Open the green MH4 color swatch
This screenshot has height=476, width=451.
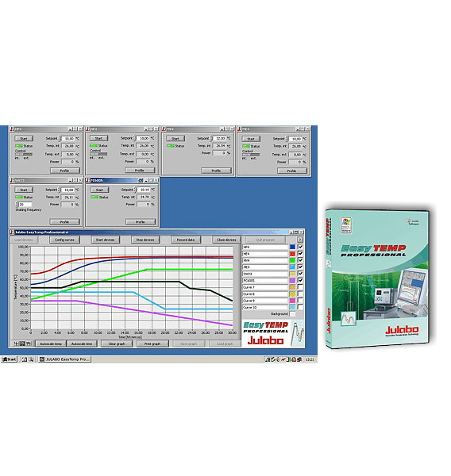(292, 260)
